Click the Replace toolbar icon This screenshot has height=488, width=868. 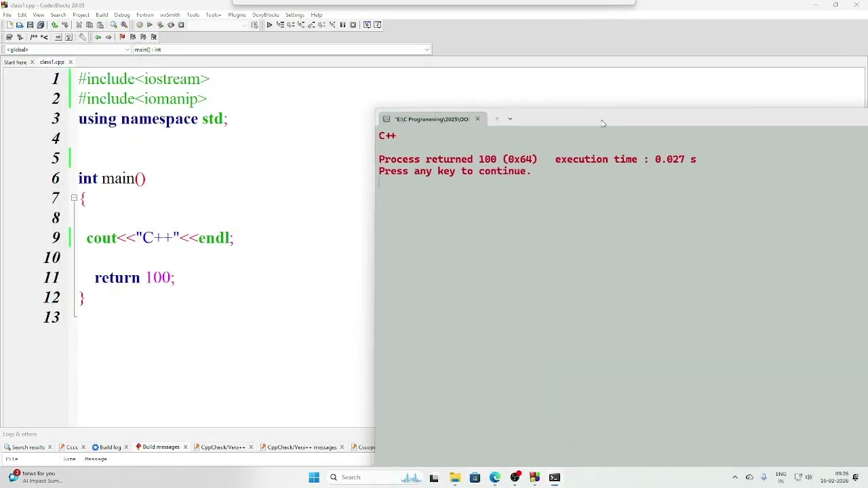click(124, 25)
